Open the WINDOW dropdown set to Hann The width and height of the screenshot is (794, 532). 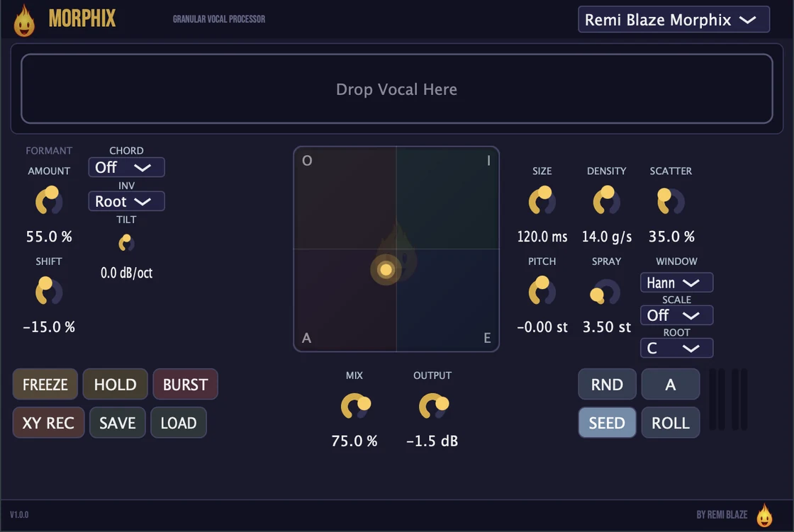tap(676, 283)
